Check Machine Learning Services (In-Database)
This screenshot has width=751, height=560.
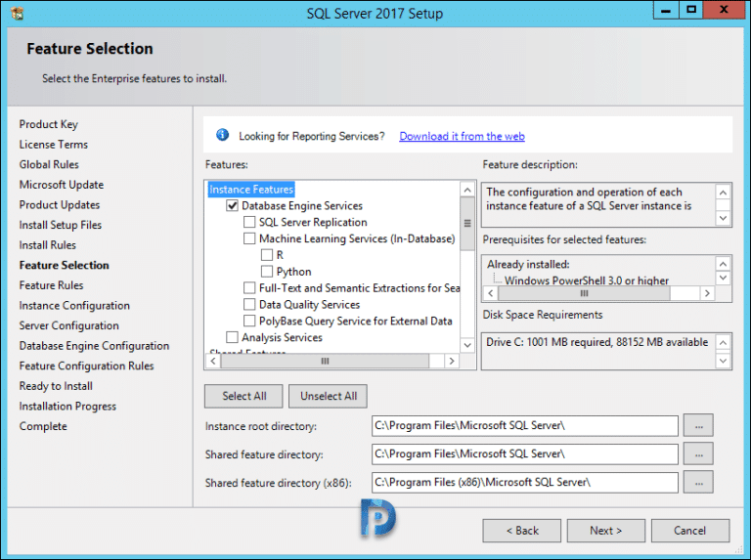(x=249, y=238)
